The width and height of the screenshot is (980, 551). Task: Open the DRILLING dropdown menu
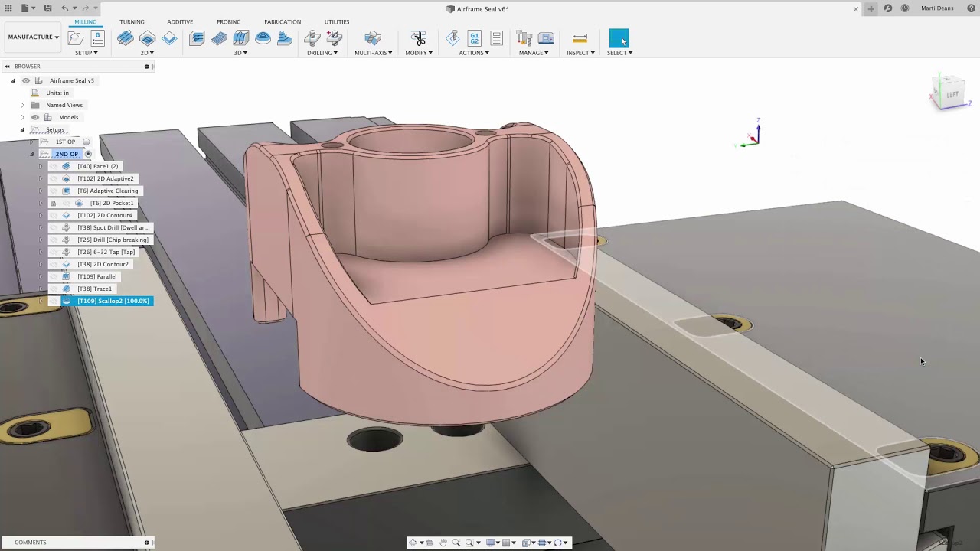(x=322, y=53)
